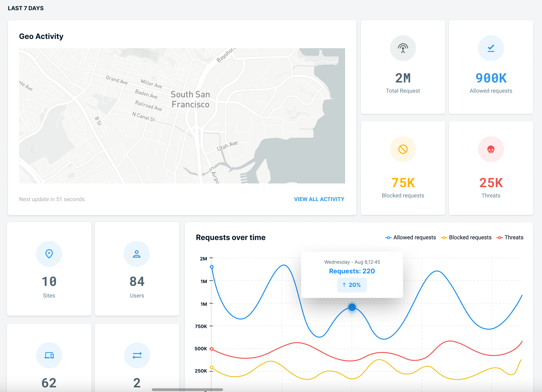Click the blue Allowed line starting point

point(211,267)
